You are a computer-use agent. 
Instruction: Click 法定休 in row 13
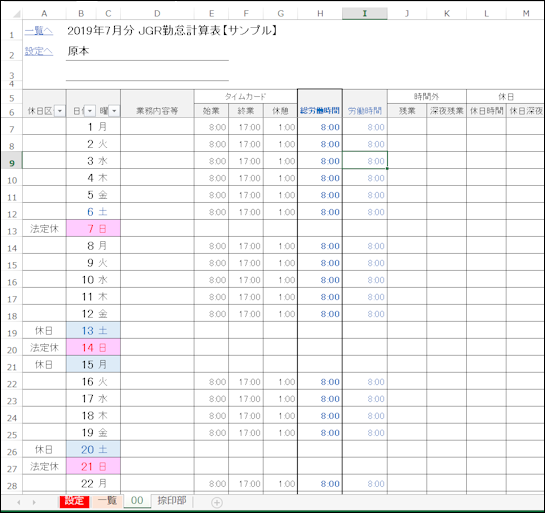(x=44, y=228)
